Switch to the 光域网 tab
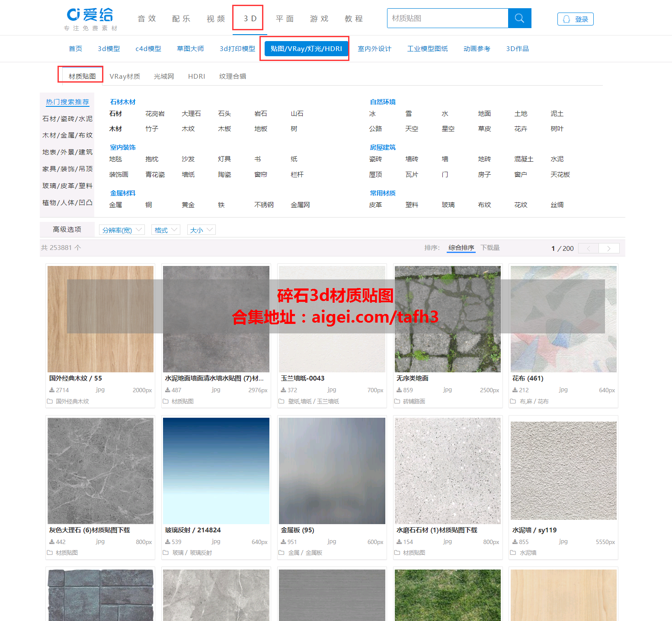 click(x=164, y=76)
